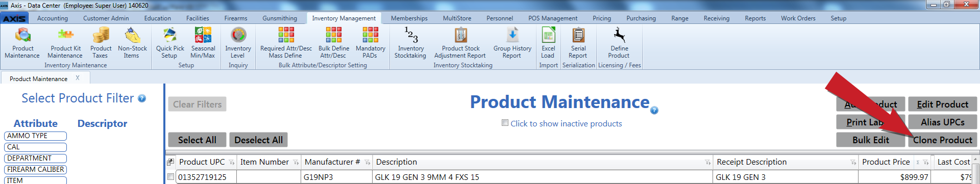Viewport: 980px width, 184px height.
Task: Click manufacturer cell G19NP3
Action: tap(337, 177)
